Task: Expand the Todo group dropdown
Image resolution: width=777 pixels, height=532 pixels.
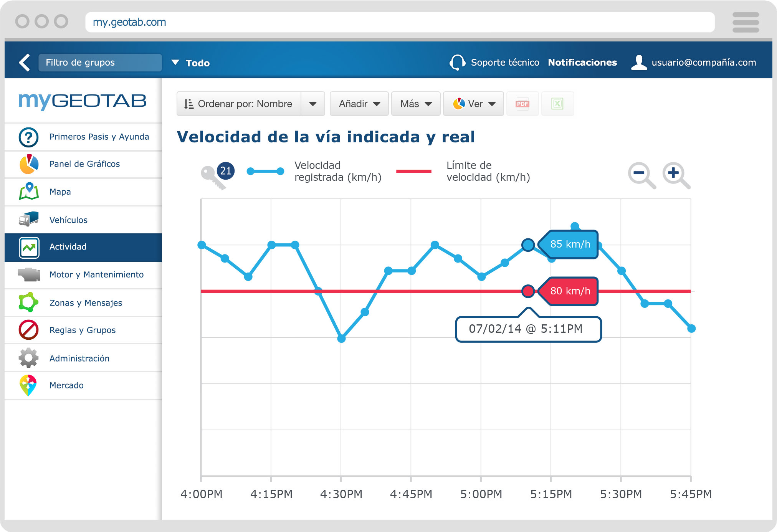Action: point(175,62)
